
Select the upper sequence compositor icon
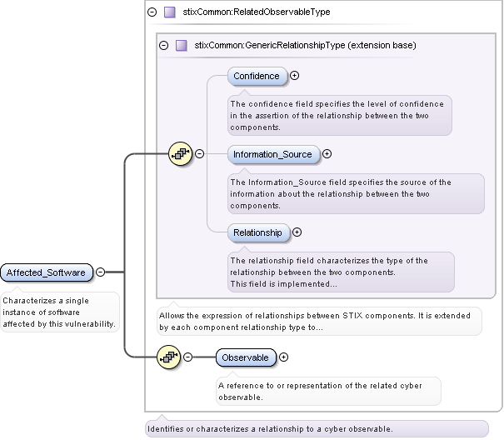[x=180, y=153]
